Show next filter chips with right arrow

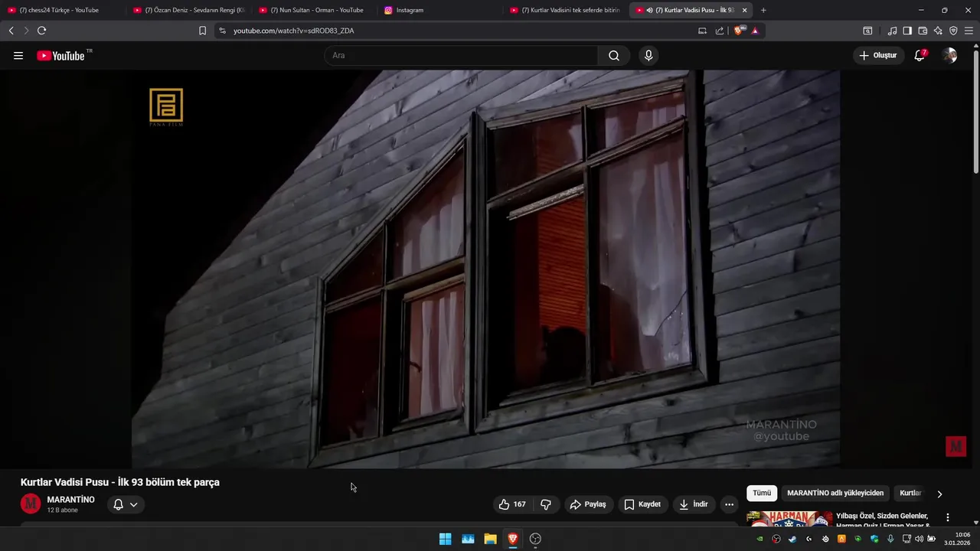pyautogui.click(x=939, y=494)
